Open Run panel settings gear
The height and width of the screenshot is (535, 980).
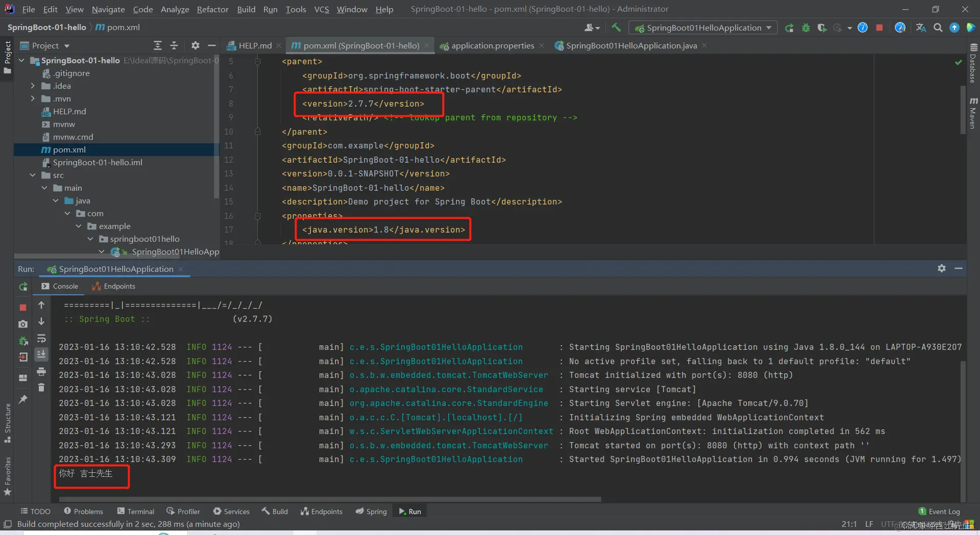click(x=942, y=268)
